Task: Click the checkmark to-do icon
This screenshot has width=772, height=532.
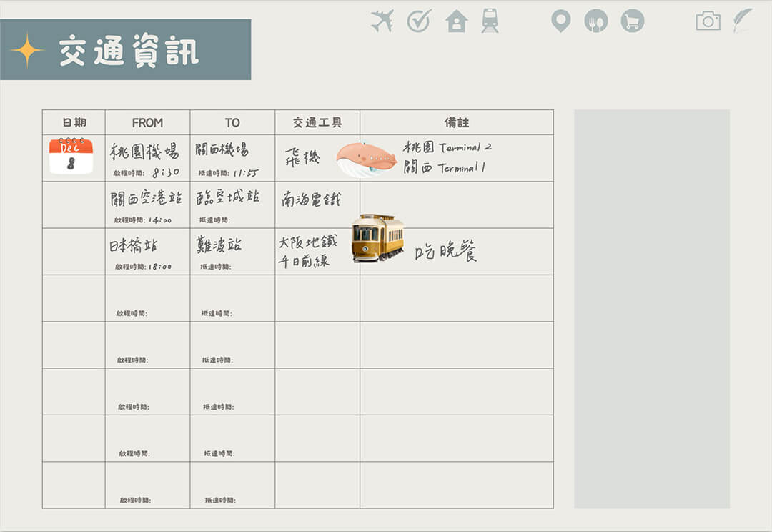Action: [x=420, y=19]
